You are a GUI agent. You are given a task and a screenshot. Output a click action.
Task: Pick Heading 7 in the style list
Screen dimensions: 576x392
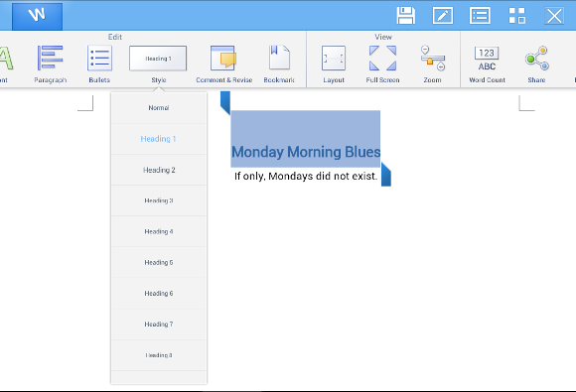[x=159, y=325]
